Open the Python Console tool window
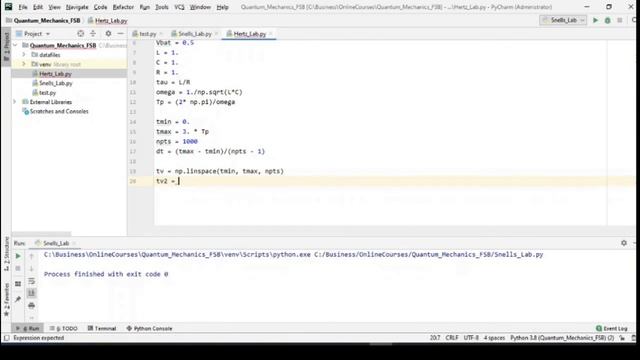 coord(149,328)
